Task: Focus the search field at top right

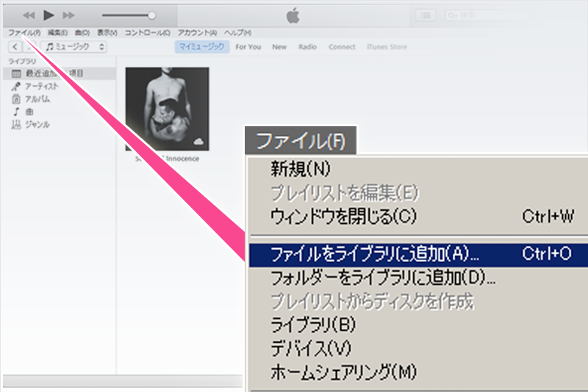Action: [487, 15]
